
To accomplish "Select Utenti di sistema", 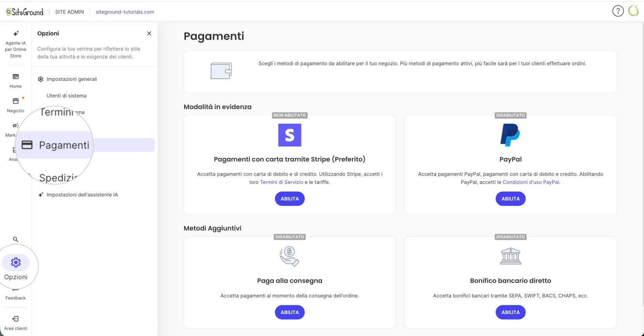I will click(x=67, y=95).
